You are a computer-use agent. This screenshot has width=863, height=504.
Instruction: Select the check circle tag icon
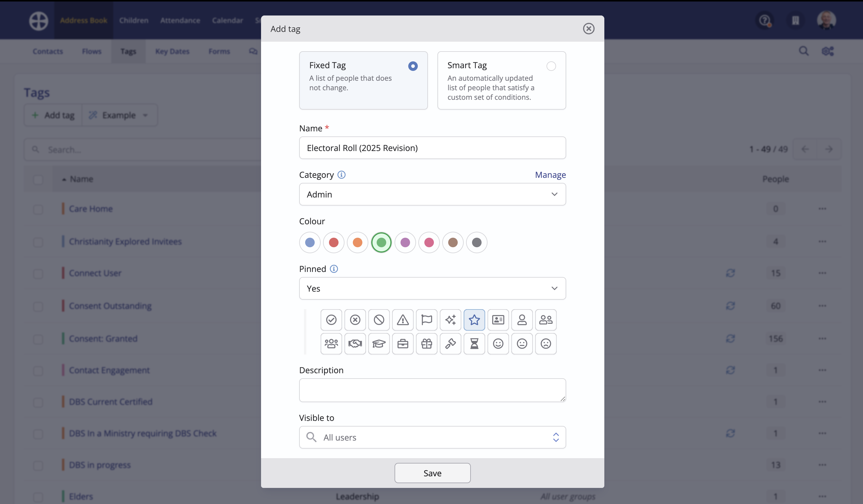pos(331,320)
